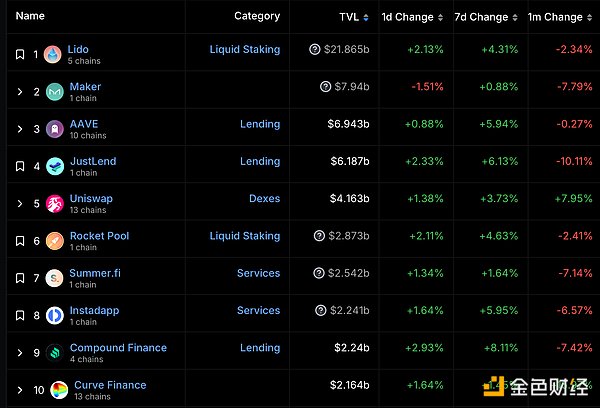
Task: Click the question mark icon beside Lido TVL
Action: coord(316,50)
